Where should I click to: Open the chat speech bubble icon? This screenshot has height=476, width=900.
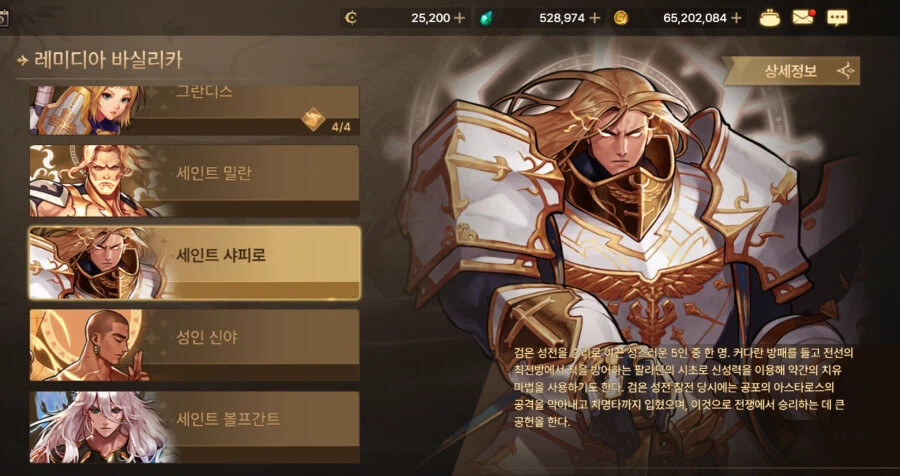tap(837, 18)
